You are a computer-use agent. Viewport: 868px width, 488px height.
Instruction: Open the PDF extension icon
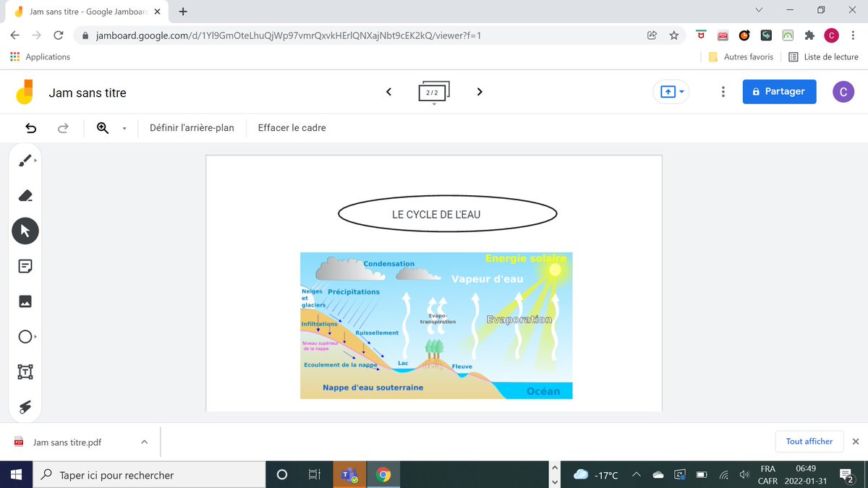pyautogui.click(x=723, y=35)
